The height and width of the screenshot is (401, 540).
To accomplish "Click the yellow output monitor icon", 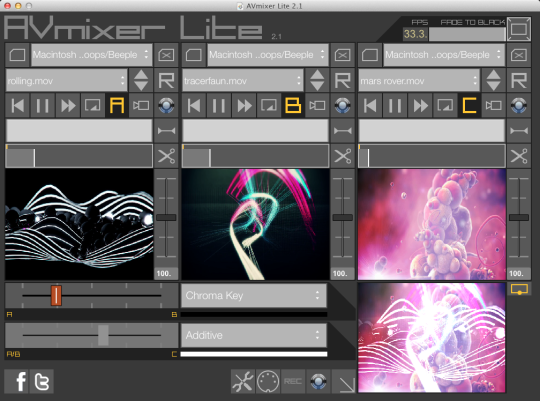I will (519, 289).
